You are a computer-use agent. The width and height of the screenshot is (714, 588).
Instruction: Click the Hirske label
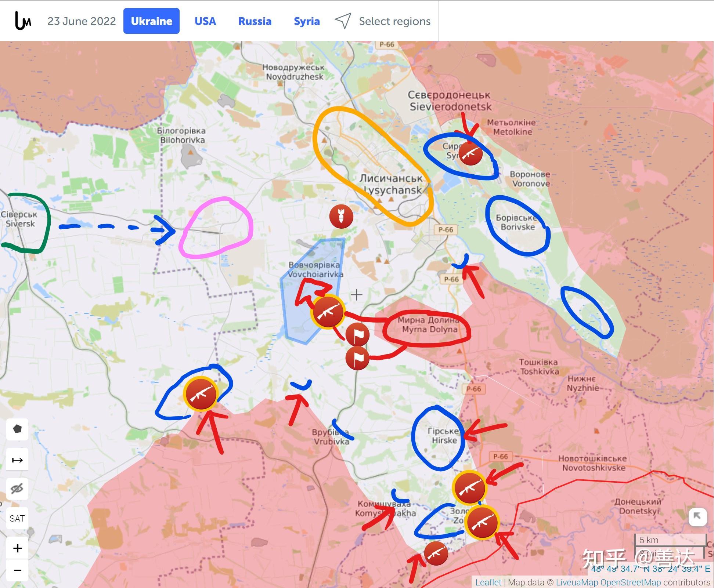443,436
